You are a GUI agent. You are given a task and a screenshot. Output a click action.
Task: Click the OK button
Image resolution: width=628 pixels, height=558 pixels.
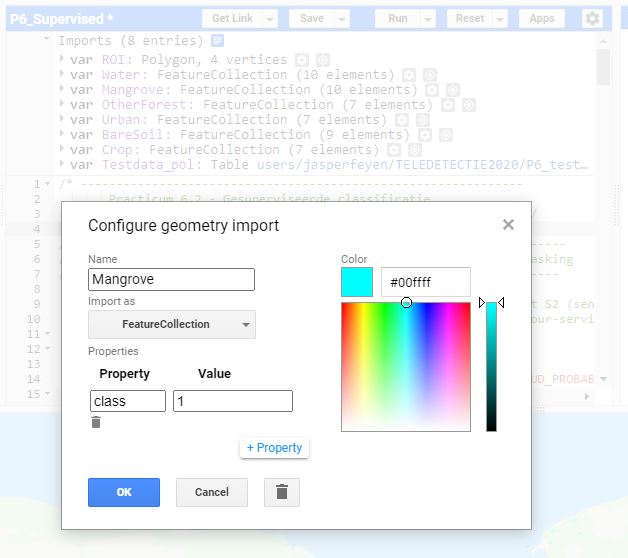pyautogui.click(x=123, y=492)
